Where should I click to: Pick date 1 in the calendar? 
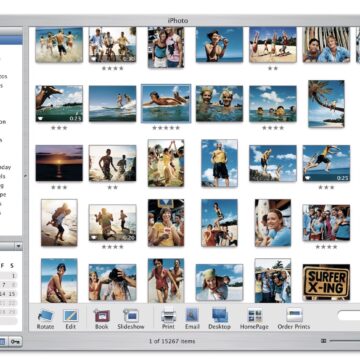pos(13,276)
